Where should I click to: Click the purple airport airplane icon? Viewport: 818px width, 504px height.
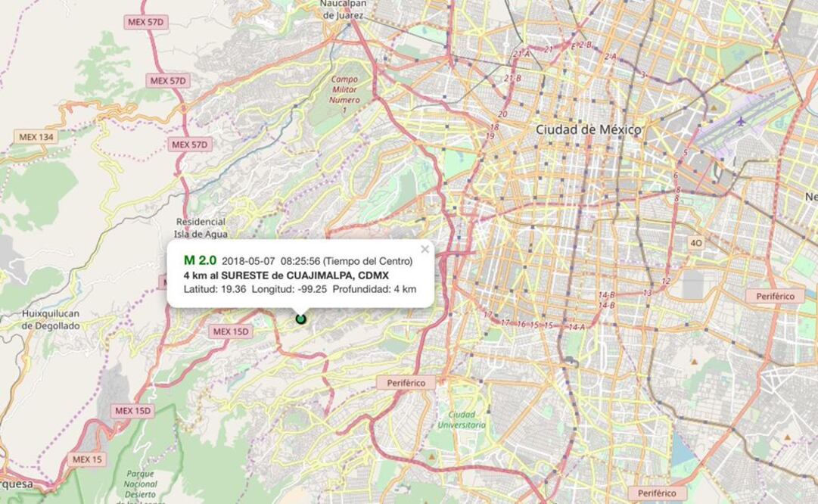tap(739, 121)
